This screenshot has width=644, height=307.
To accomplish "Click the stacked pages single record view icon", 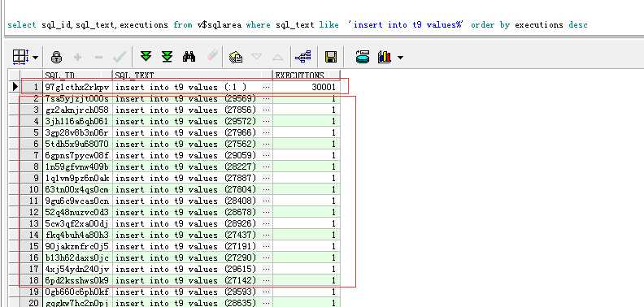I will (235, 57).
